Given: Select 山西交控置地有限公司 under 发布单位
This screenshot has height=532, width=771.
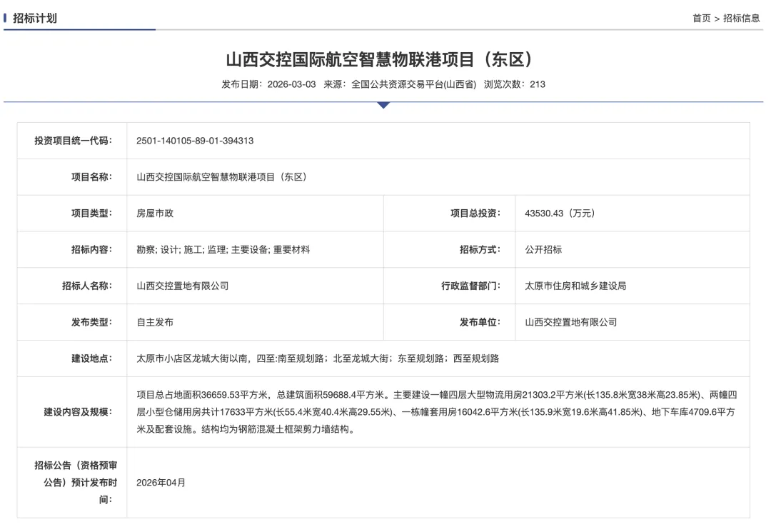Looking at the screenshot, I should pyautogui.click(x=571, y=323).
